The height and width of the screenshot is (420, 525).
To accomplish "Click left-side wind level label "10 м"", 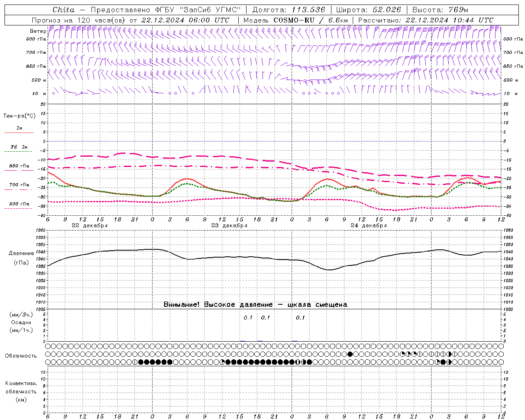I will pyautogui.click(x=39, y=94).
